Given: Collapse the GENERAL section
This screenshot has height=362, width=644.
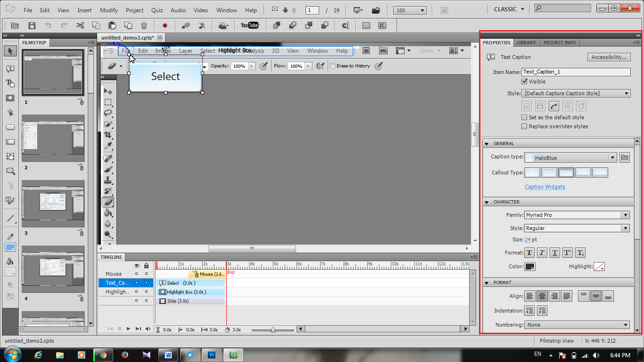Looking at the screenshot, I should click(x=487, y=143).
